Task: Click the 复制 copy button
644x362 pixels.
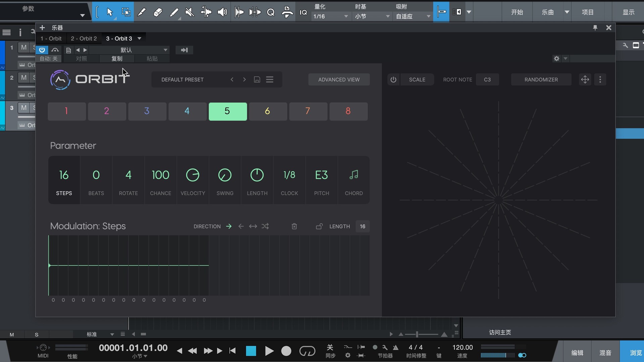Action: (117, 59)
